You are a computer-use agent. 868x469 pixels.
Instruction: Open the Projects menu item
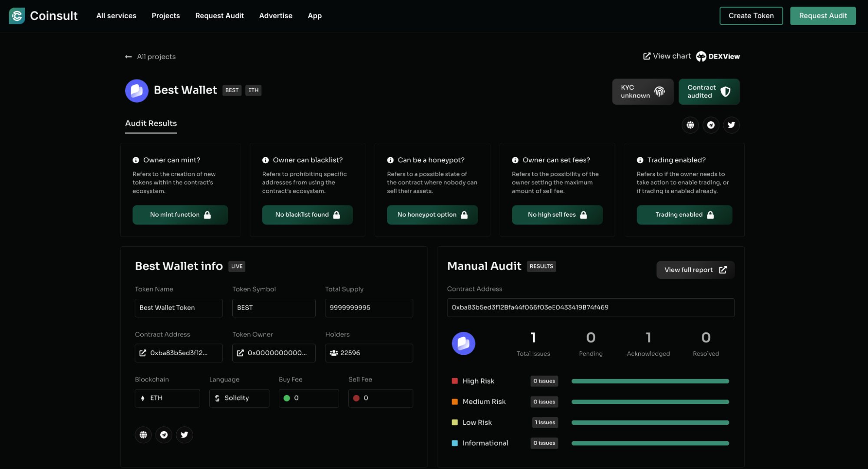(165, 16)
